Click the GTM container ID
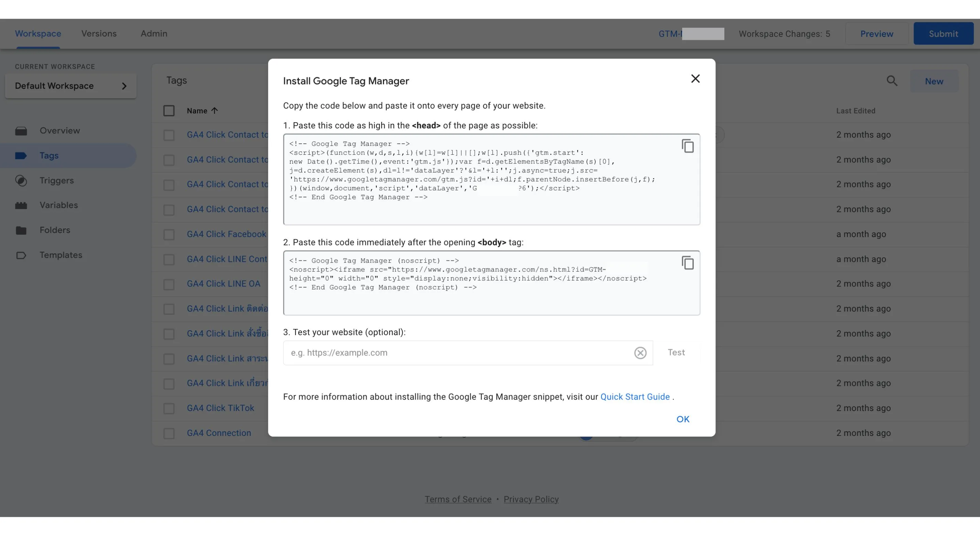980x536 pixels. click(x=691, y=34)
